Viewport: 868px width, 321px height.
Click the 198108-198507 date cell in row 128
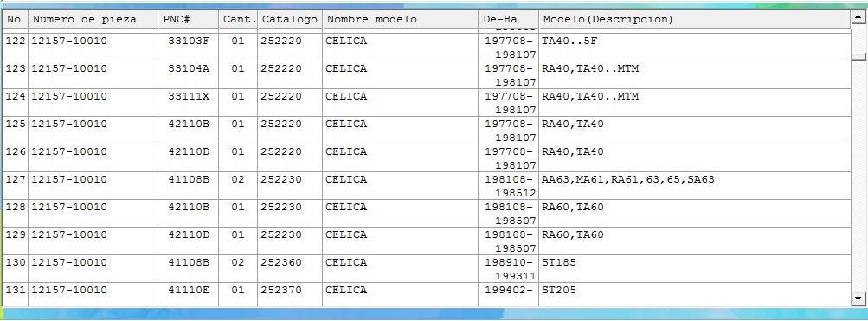[x=508, y=213]
